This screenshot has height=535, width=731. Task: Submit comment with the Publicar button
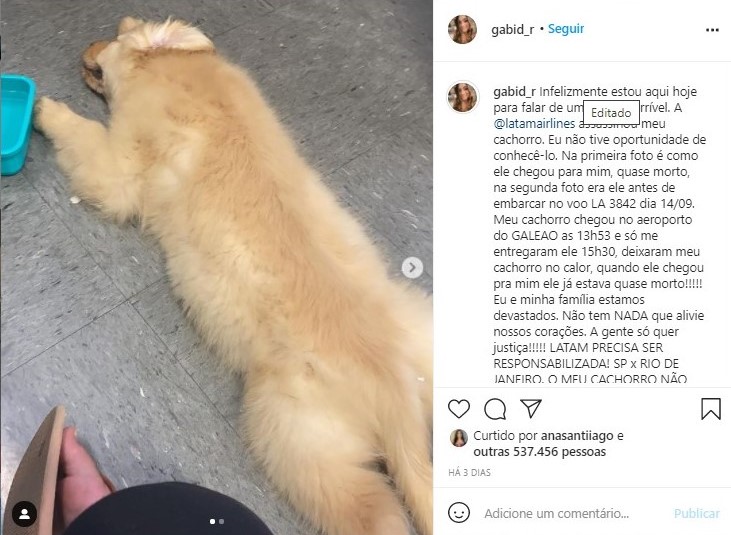point(697,514)
